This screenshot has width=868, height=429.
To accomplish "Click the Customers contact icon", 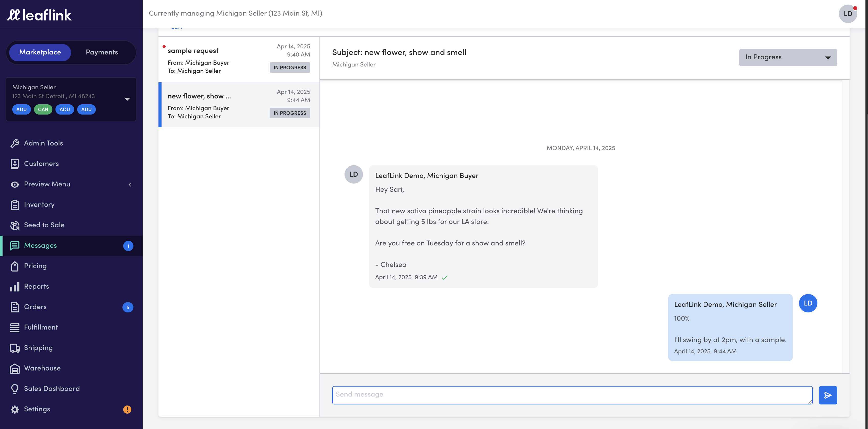I will tap(15, 164).
